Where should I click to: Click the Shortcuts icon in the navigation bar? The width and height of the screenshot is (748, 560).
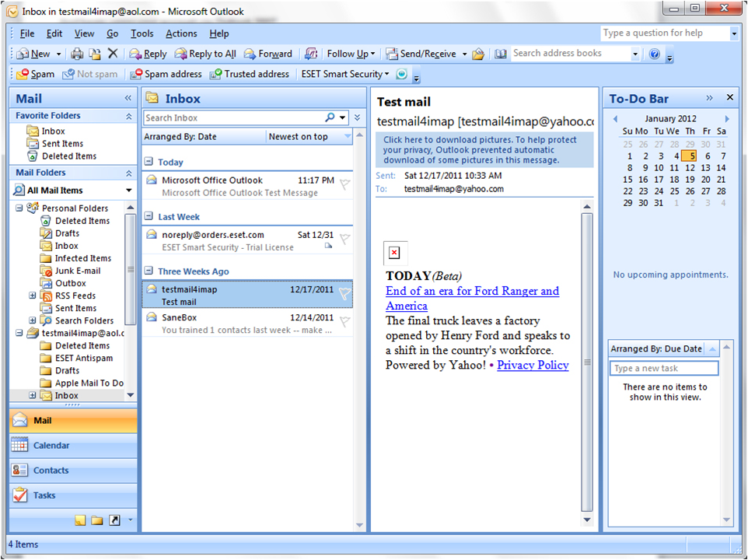pyautogui.click(x=114, y=520)
